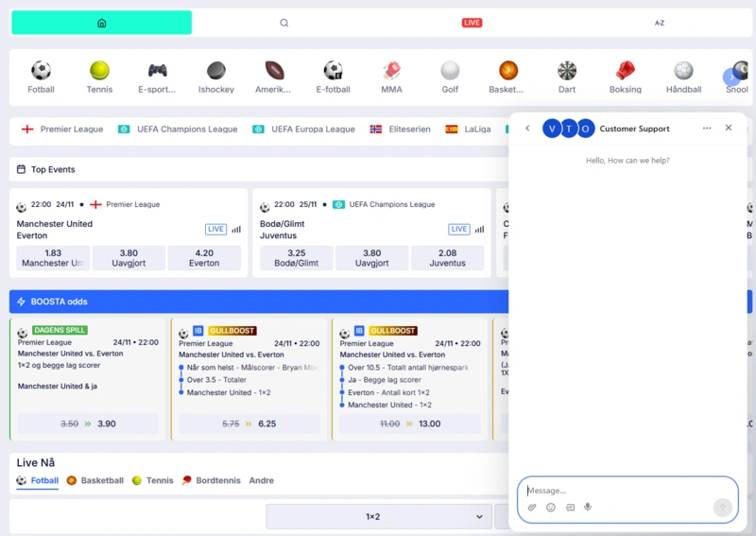Click the microphone icon in chat
Screen dimensions: 756x536
588,508
